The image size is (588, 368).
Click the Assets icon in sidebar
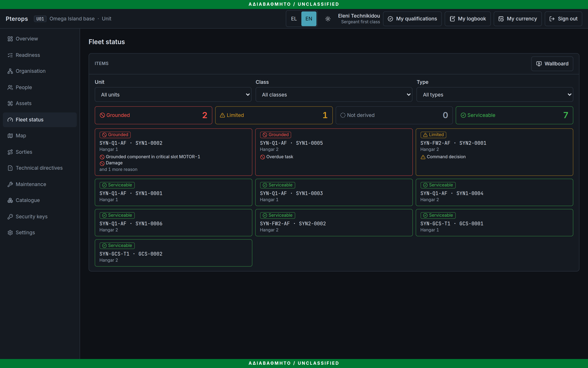[10, 103]
